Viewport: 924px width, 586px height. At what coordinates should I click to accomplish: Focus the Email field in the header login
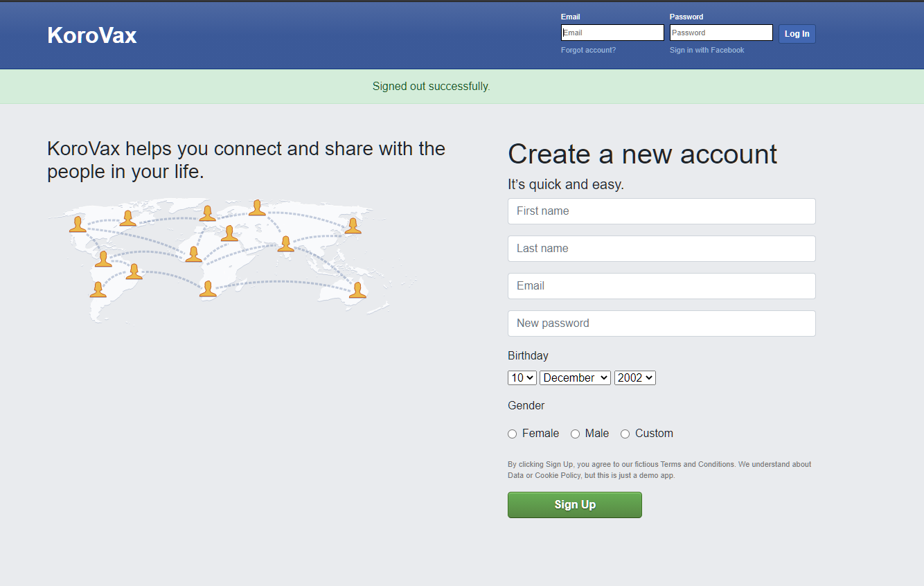point(612,33)
